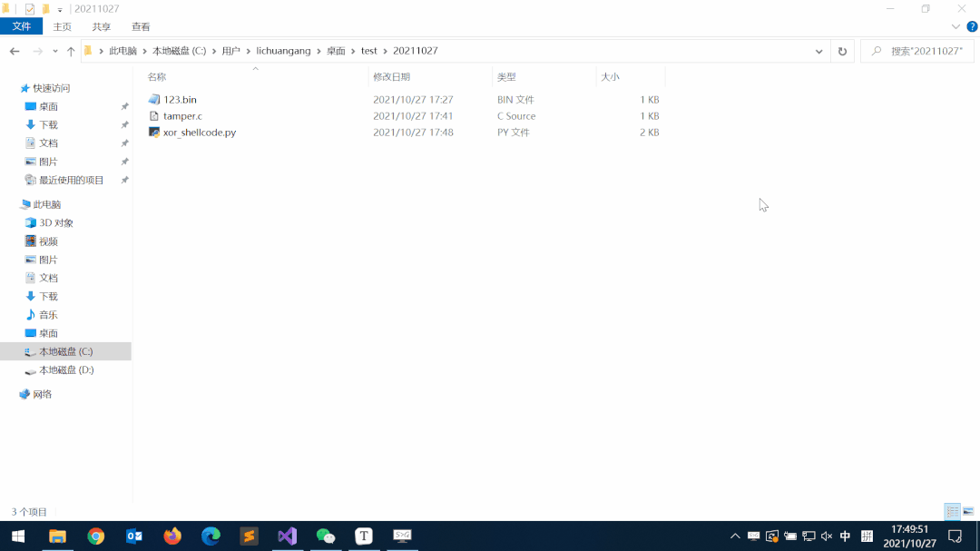Screen dimensions: 980x551
Task: Open the notification center icon
Action: [x=955, y=536]
